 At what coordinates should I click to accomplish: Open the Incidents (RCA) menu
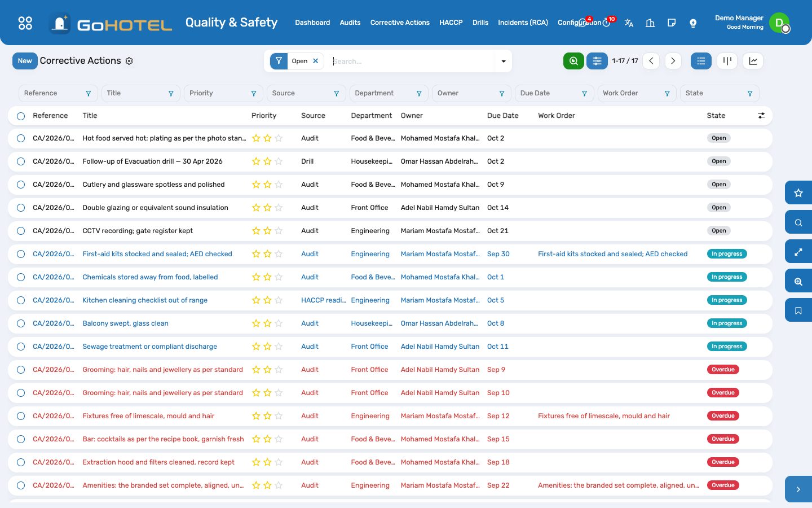[x=523, y=23]
